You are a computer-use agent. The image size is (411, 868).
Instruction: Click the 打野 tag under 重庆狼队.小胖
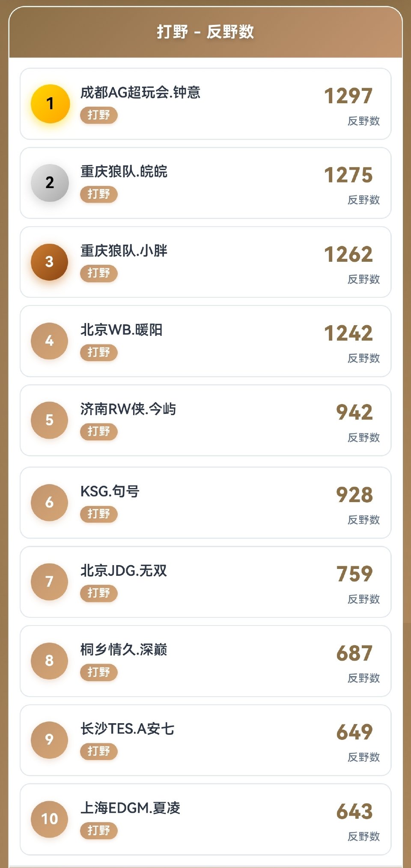point(99,273)
